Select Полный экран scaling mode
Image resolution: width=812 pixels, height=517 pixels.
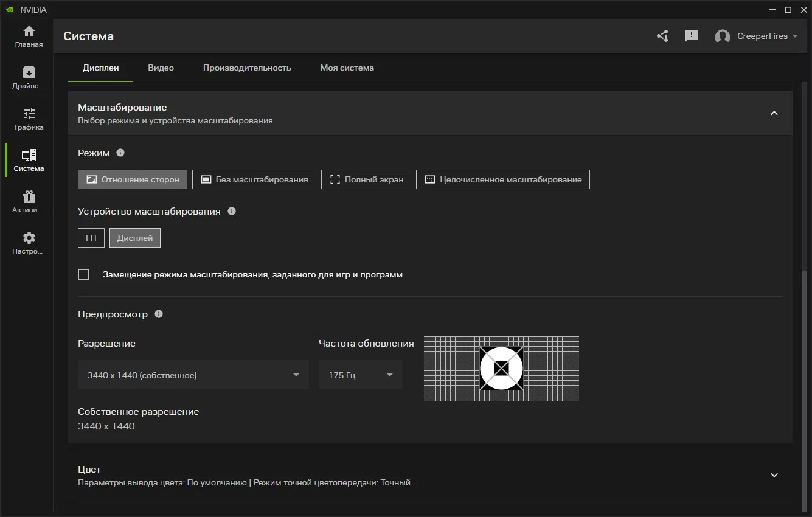(366, 179)
